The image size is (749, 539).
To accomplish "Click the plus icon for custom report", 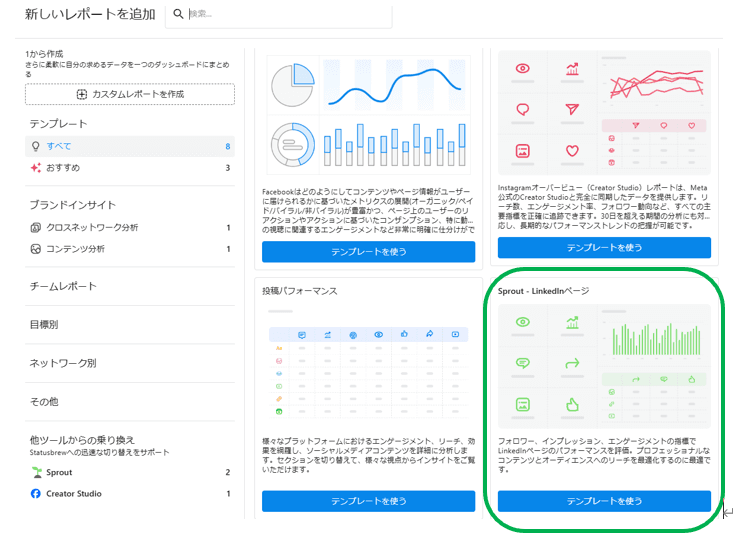I will coord(81,94).
